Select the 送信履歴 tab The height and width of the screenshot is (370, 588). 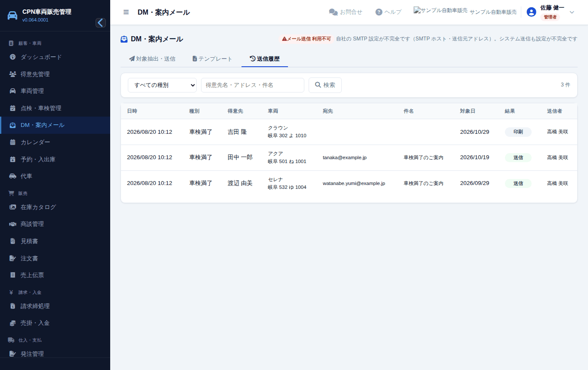tap(265, 59)
